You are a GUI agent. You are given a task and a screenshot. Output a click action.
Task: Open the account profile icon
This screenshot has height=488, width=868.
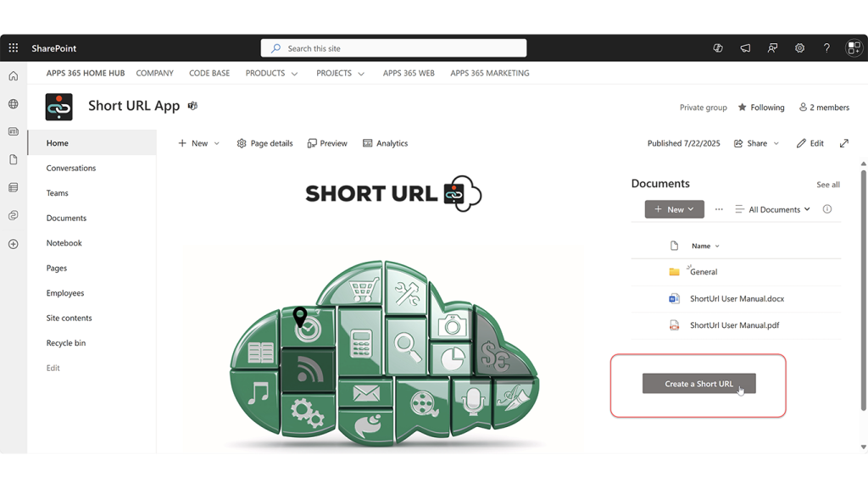click(x=854, y=48)
